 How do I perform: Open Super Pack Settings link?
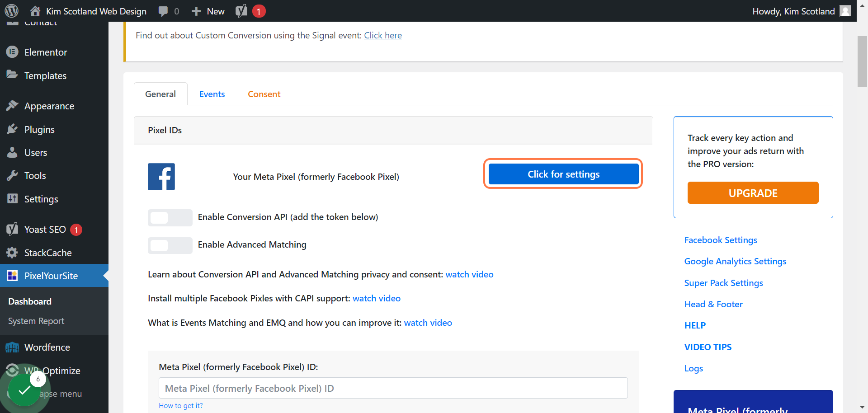[x=723, y=283]
